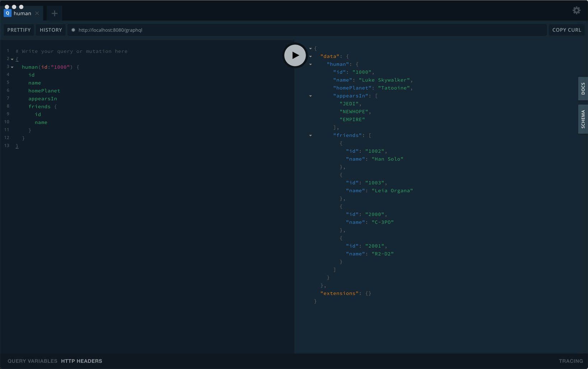
Task: Click "EMPIRE" in the appearsIn list
Action: click(x=352, y=119)
